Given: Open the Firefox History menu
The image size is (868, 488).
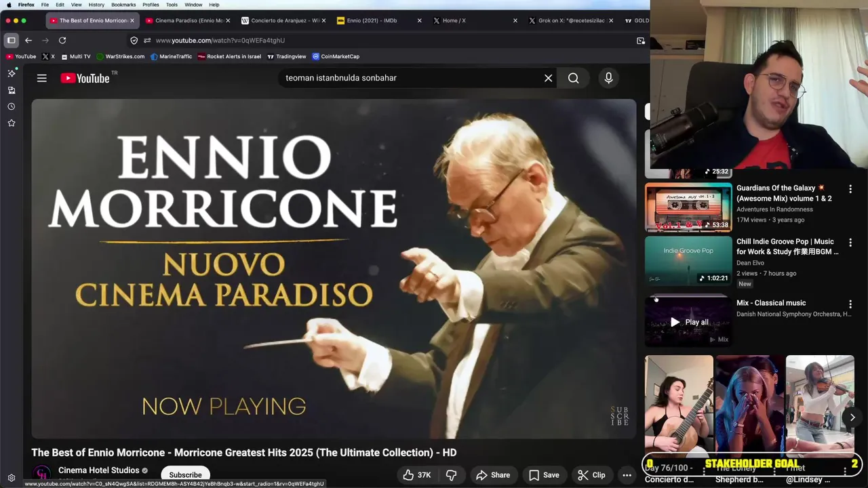Looking at the screenshot, I should [96, 5].
